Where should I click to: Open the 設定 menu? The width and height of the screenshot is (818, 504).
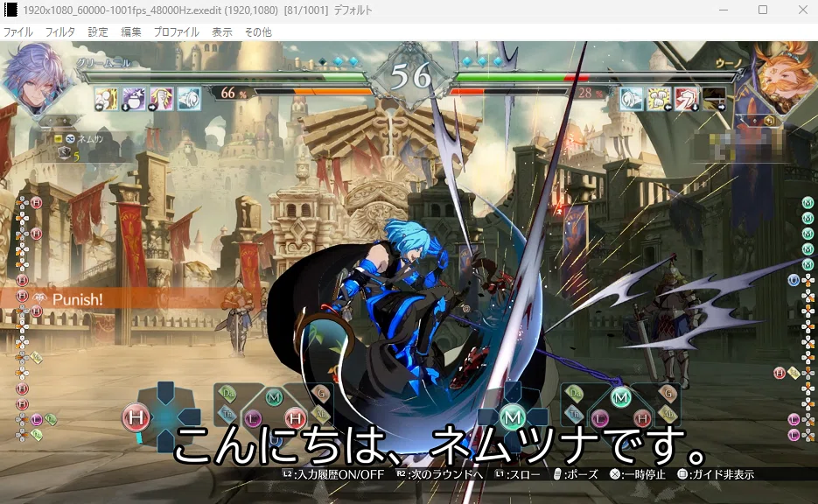98,31
